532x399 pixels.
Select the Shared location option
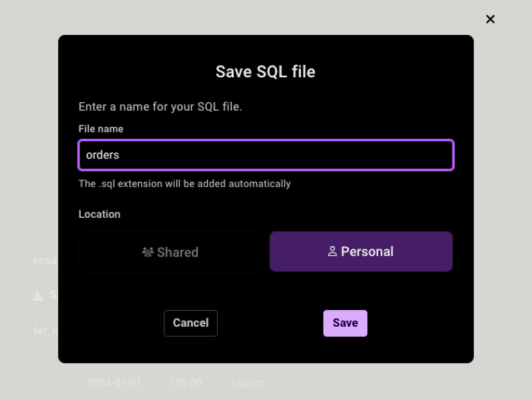pos(170,252)
